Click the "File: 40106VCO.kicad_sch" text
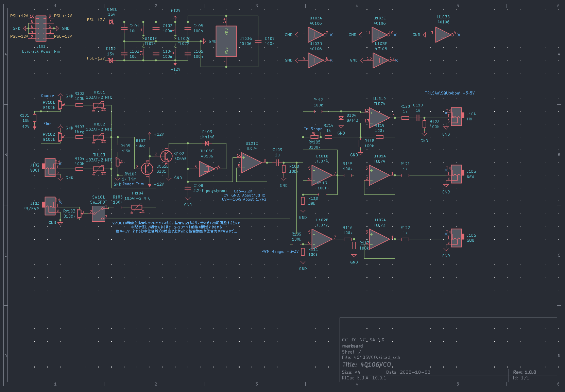Screen dimensions: 565x392 pos(371,357)
